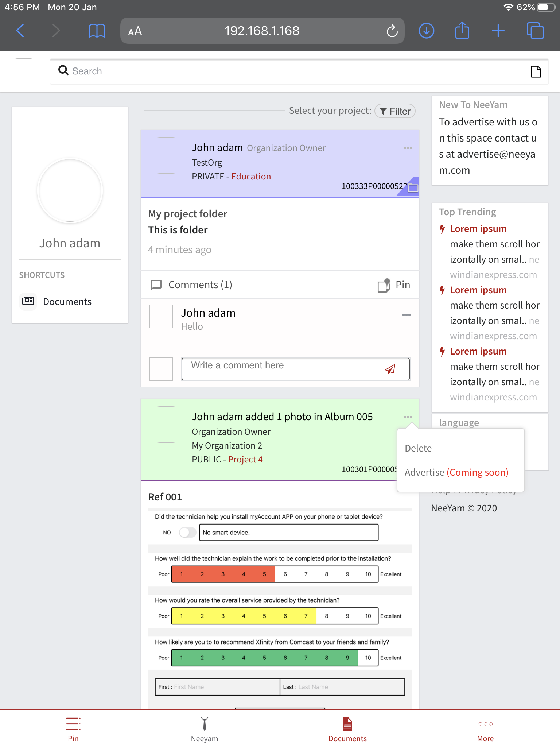The image size is (560, 747).
Task: Click the Documents shortcut in sidebar
Action: 67,302
